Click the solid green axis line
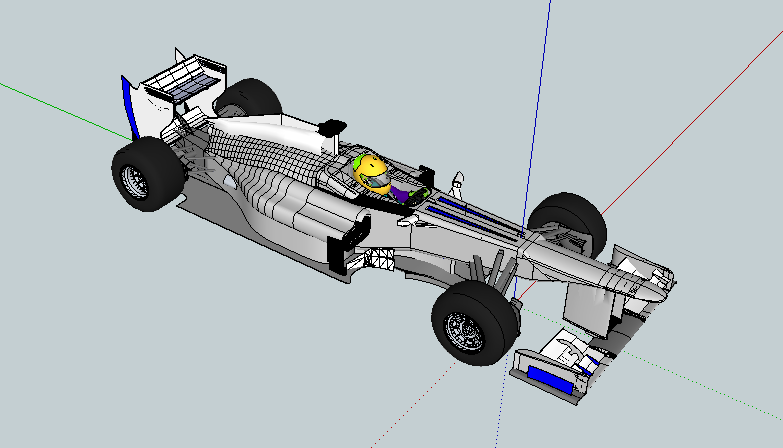This screenshot has height=448, width=783. pos(65,110)
